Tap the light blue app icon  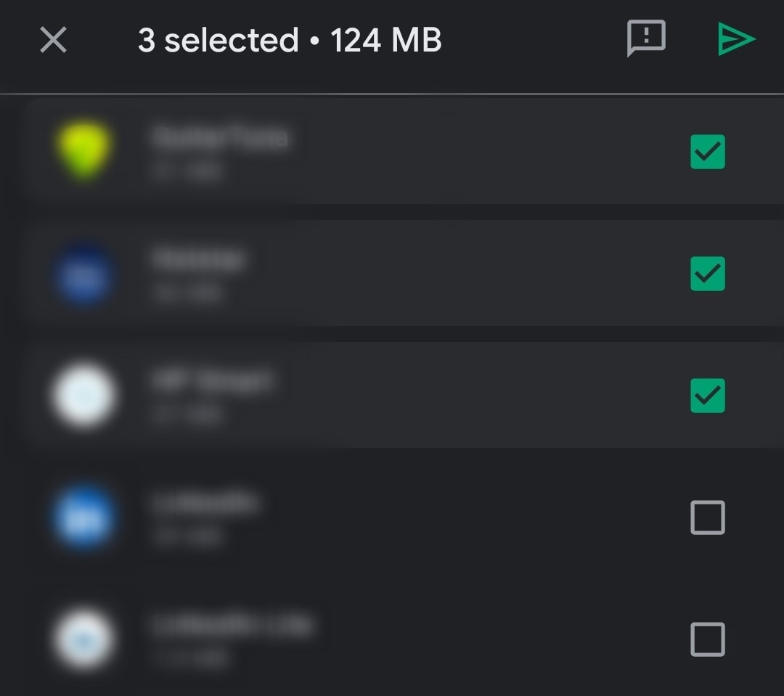pos(84,517)
